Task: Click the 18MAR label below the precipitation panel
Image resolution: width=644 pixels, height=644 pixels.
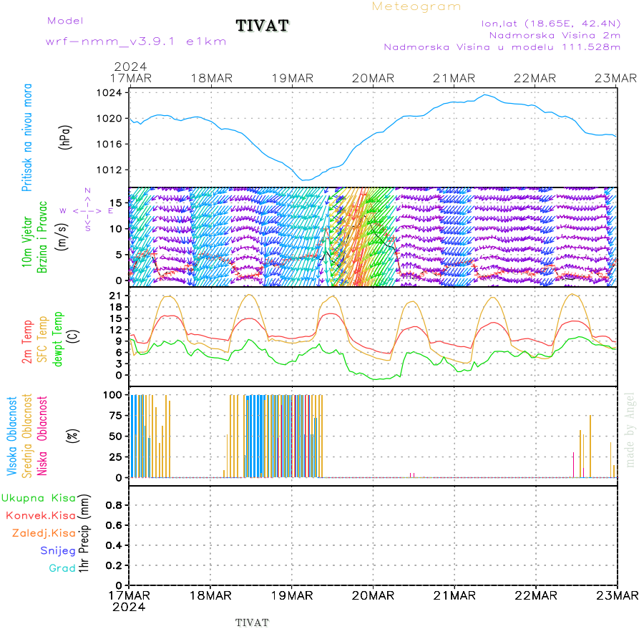Action: (210, 596)
